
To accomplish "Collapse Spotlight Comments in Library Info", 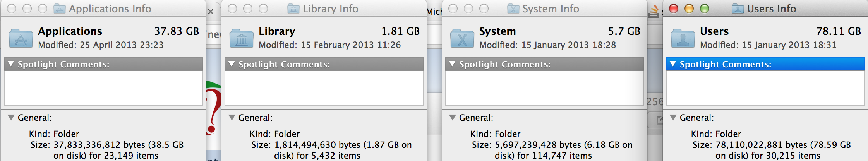I will click(x=232, y=64).
